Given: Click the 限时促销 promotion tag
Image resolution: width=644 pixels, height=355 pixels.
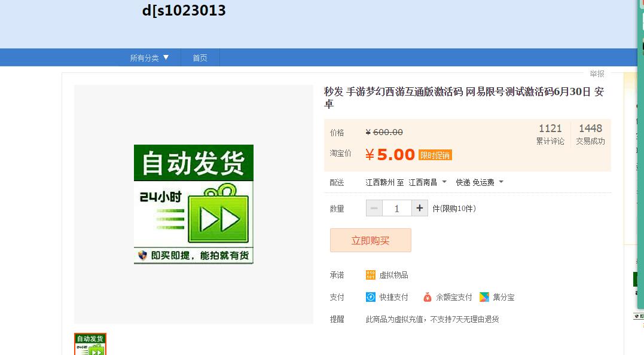Looking at the screenshot, I should click(435, 155).
